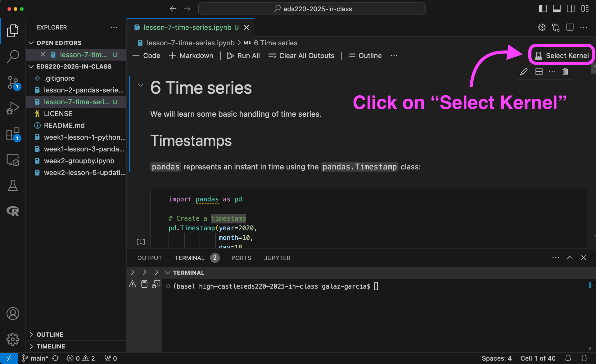Viewport: 596px width, 364px height.
Task: Open the R extension sidebar icon
Action: point(13,211)
